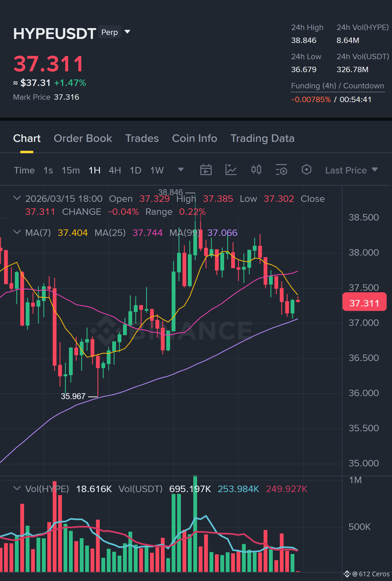Switch to the line chart icon

click(231, 170)
